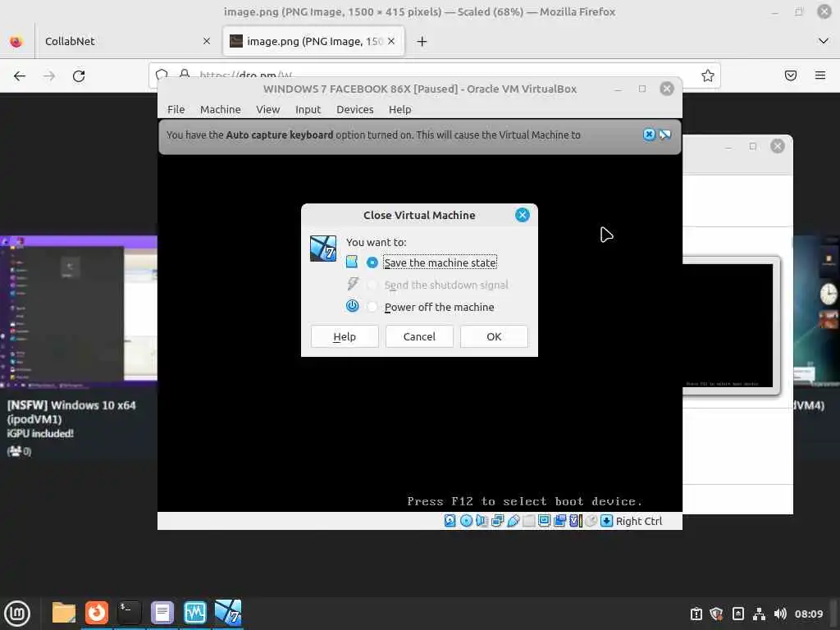The height and width of the screenshot is (630, 840).
Task: Click CPU virtualization V icon in status bar
Action: point(575,521)
